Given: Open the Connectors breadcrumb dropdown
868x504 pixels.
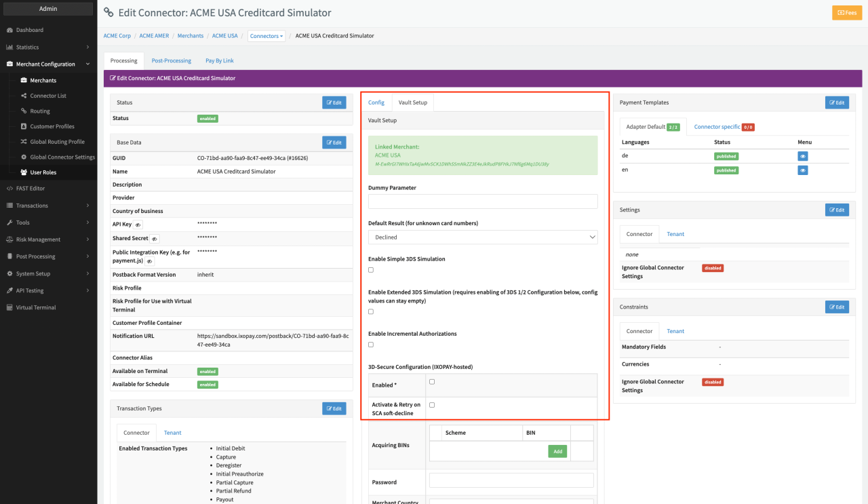Looking at the screenshot, I should [x=266, y=36].
